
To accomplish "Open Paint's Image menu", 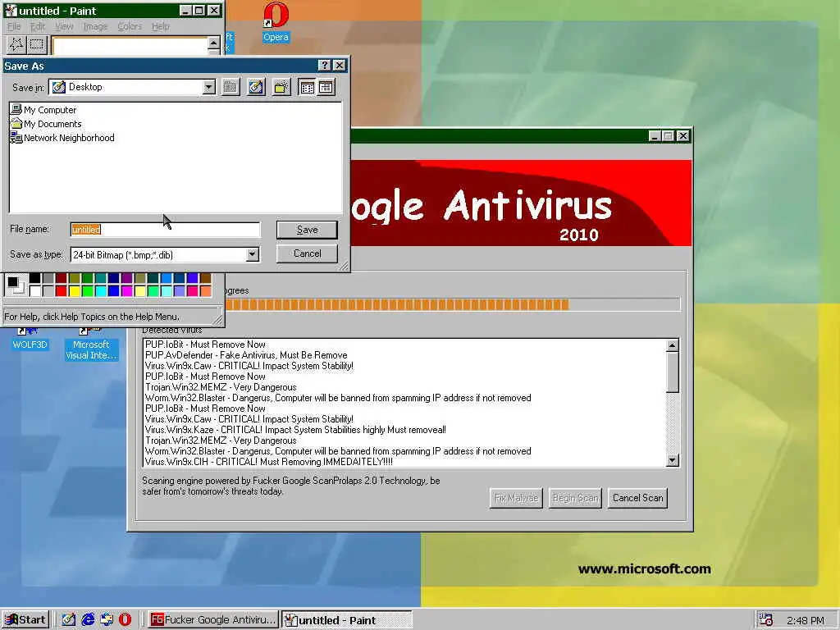I will coord(95,26).
